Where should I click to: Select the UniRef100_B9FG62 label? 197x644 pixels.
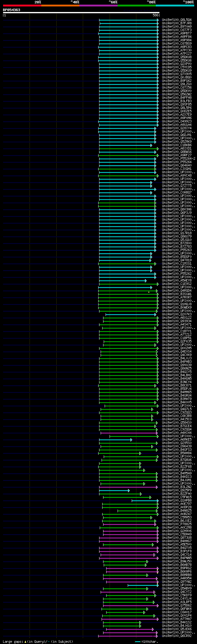[x=177, y=81]
